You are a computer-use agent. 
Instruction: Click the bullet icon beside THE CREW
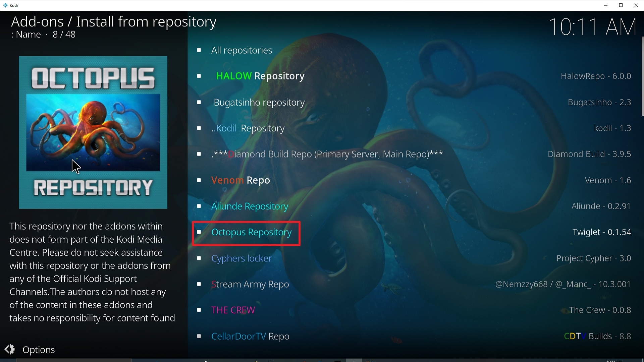199,310
